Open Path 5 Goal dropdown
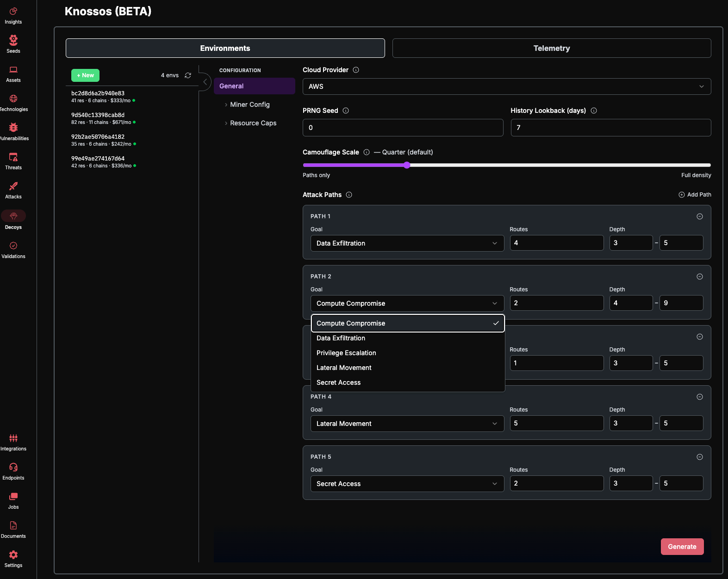Image resolution: width=728 pixels, height=579 pixels. coord(407,484)
